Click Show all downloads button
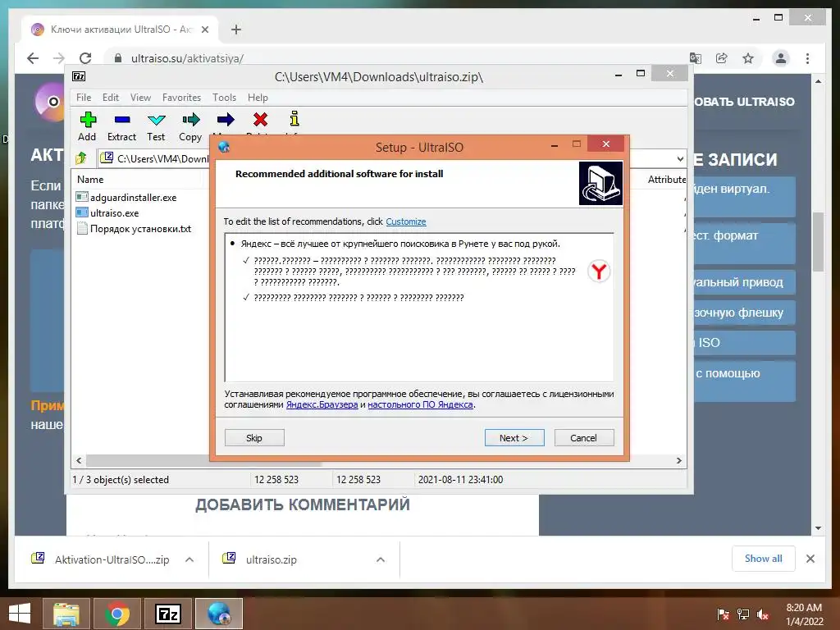This screenshot has height=630, width=840. (764, 559)
